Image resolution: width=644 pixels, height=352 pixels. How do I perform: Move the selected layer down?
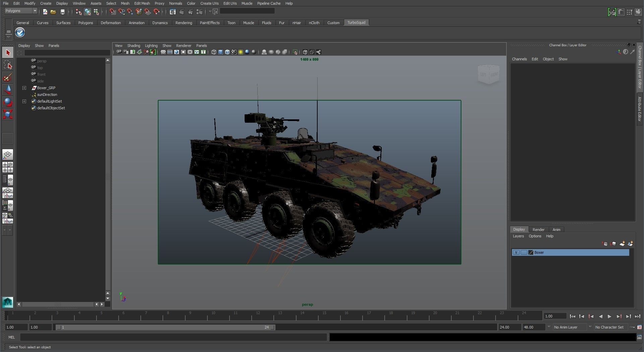tap(614, 244)
